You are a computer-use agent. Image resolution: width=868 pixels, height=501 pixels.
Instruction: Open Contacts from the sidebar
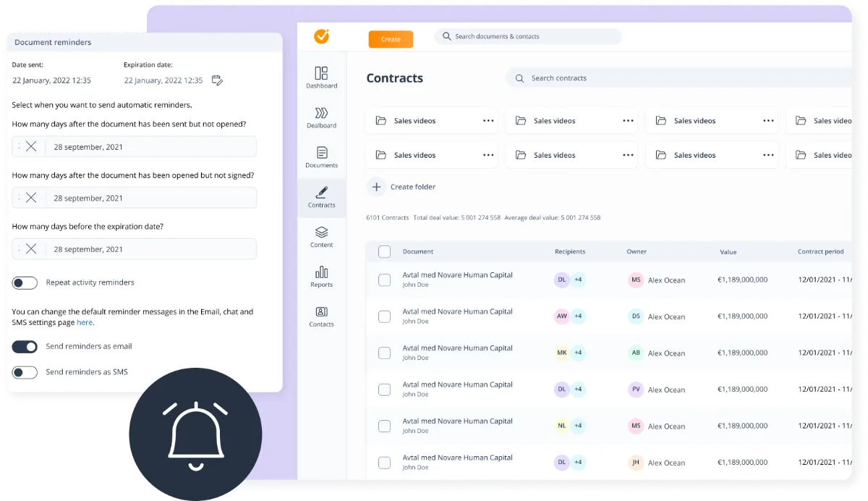coord(321,316)
